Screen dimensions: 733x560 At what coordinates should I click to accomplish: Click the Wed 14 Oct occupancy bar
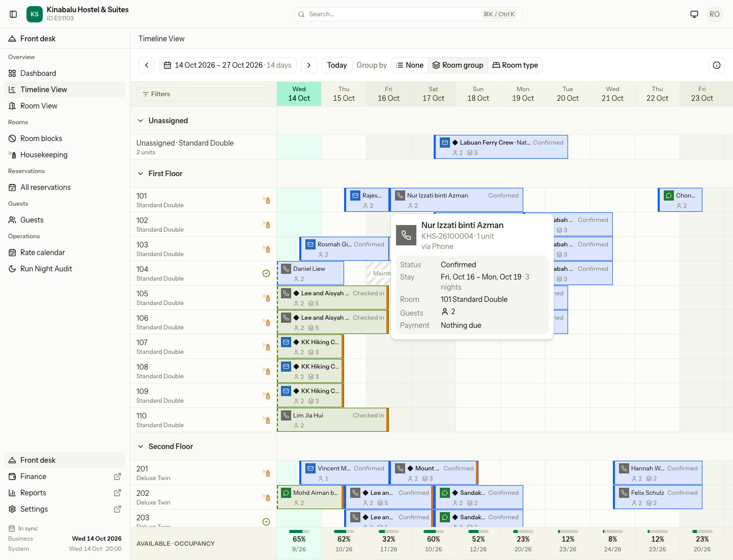click(299, 531)
